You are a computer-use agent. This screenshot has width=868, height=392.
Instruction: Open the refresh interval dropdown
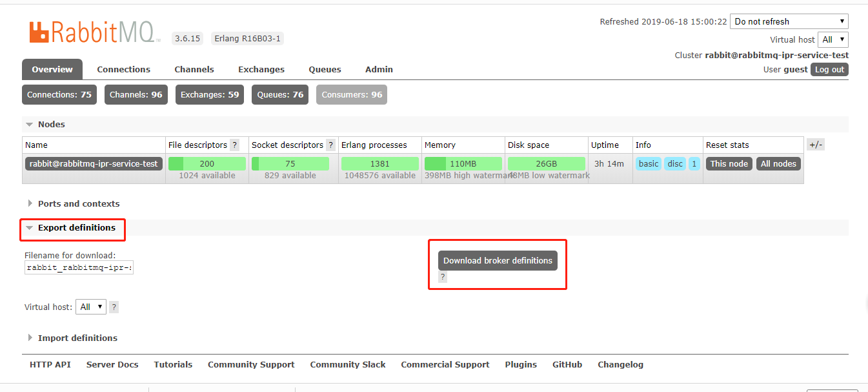789,21
